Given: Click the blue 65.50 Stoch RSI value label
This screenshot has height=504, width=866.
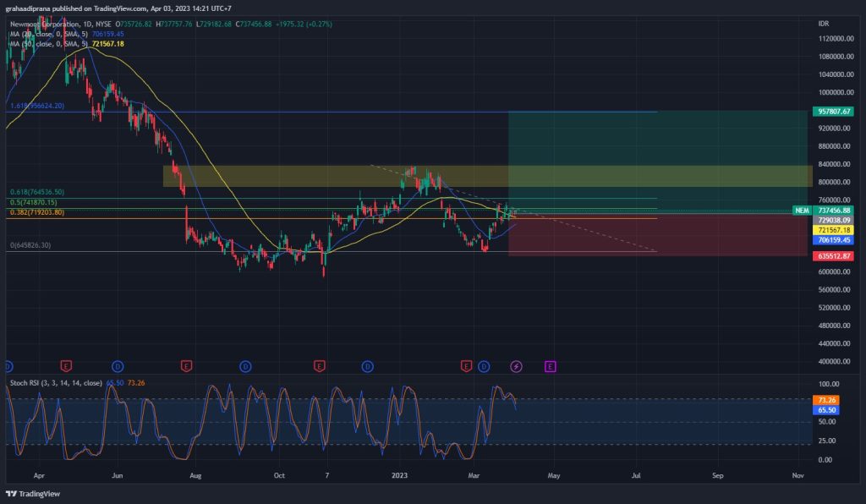Looking at the screenshot, I should (826, 410).
